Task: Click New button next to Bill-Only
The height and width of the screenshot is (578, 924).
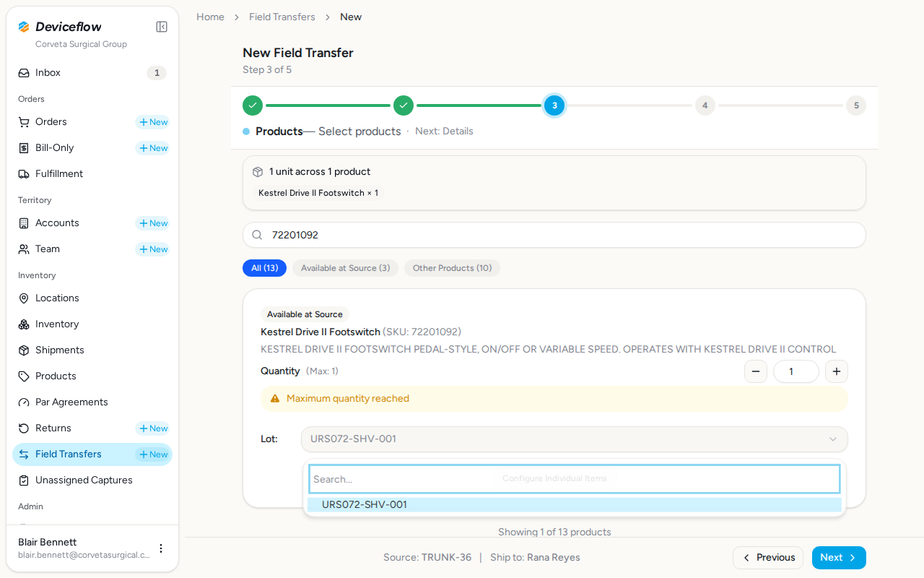Action: [x=153, y=148]
